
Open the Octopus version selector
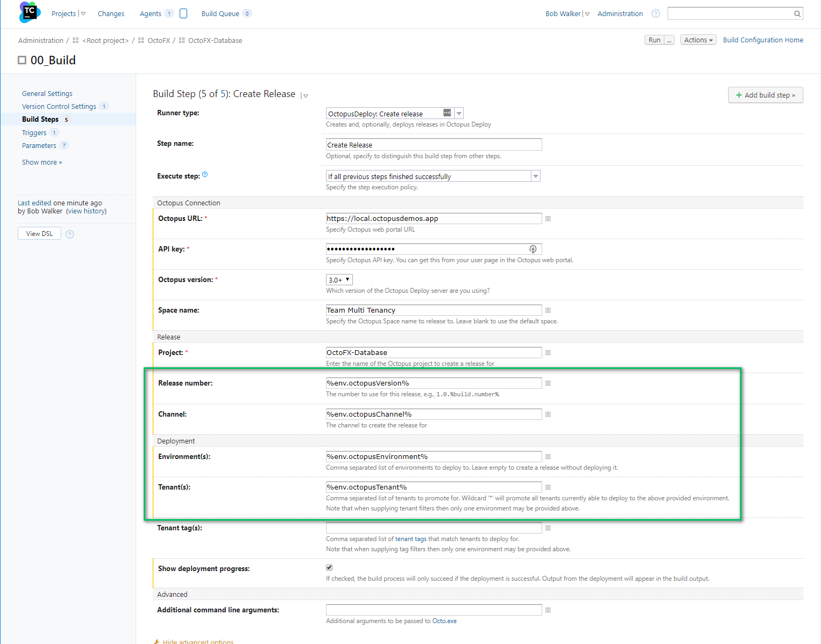[x=339, y=280]
